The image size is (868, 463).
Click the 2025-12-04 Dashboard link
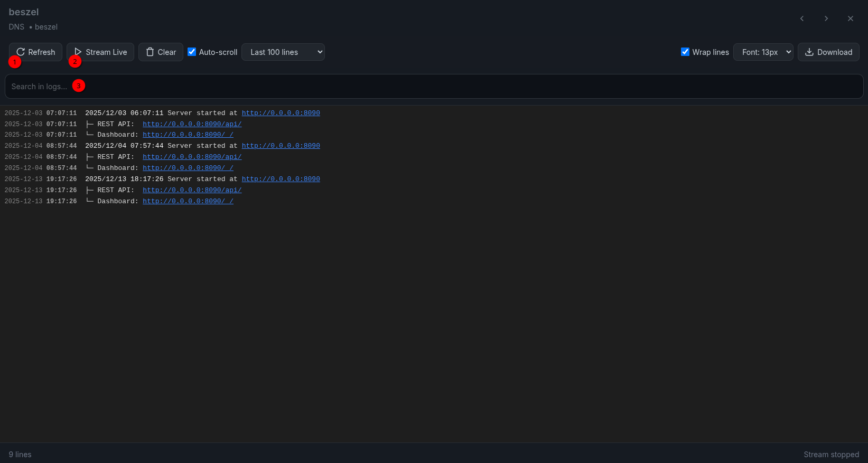click(188, 168)
